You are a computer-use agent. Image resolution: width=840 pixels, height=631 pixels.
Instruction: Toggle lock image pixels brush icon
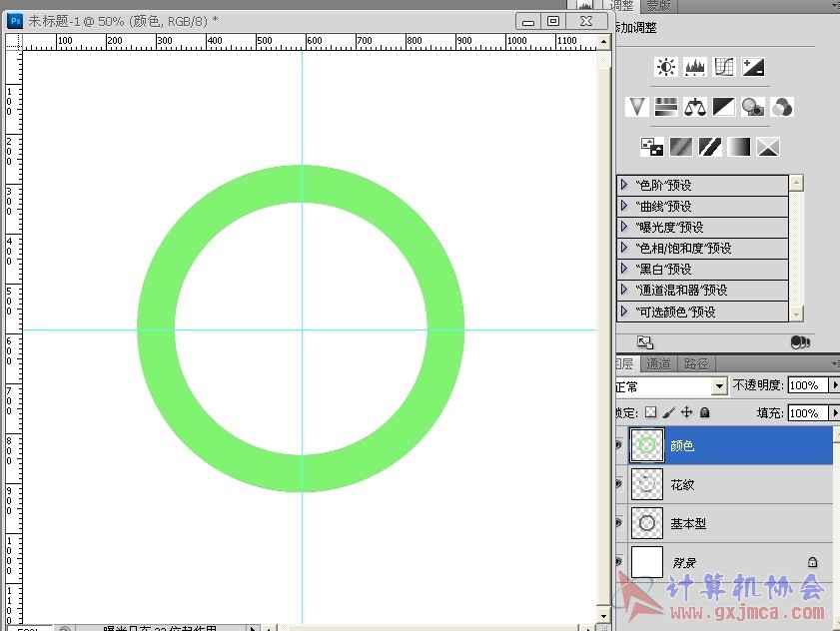pos(668,412)
